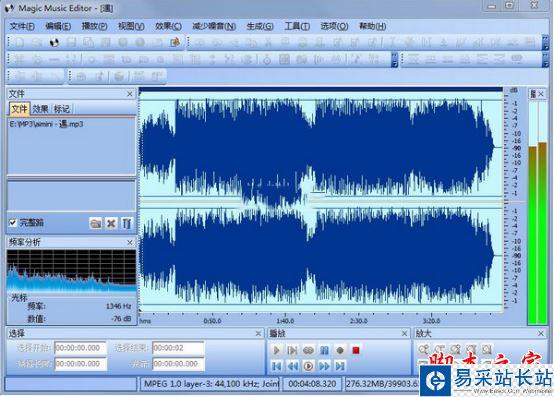The height and width of the screenshot is (397, 554).
Task: Click the colorful exit icon in top toolbar
Action: [175, 42]
